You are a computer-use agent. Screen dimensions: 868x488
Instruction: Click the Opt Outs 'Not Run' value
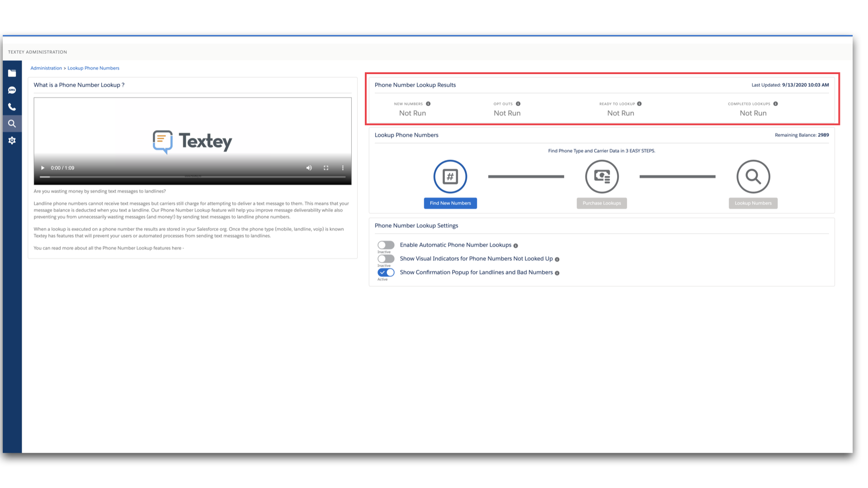tap(507, 113)
